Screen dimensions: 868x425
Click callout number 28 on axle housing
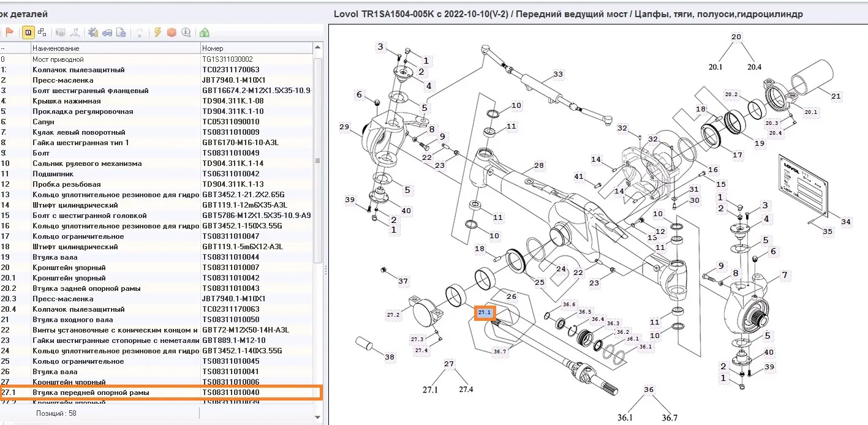[x=538, y=166]
